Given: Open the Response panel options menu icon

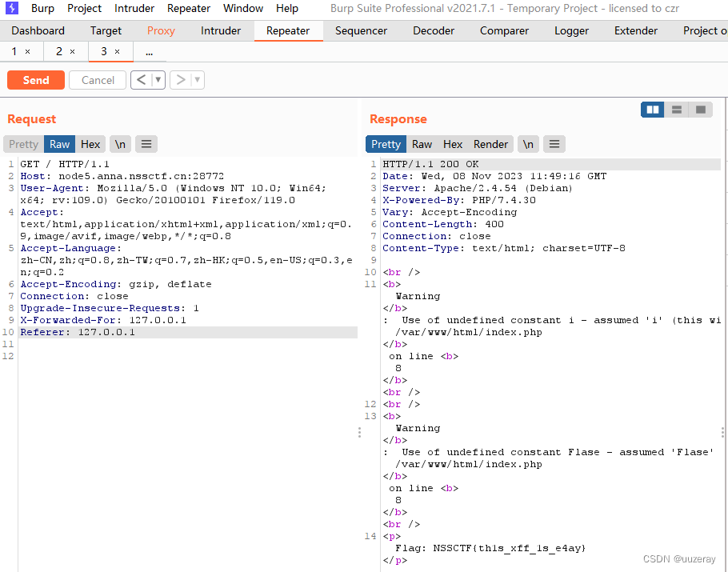Looking at the screenshot, I should (x=554, y=144).
